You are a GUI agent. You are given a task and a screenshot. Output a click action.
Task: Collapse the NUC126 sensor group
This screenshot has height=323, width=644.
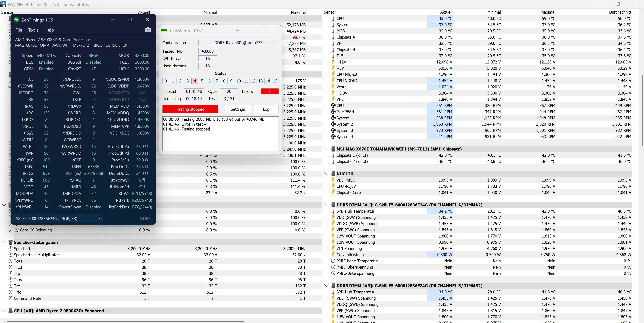326,174
